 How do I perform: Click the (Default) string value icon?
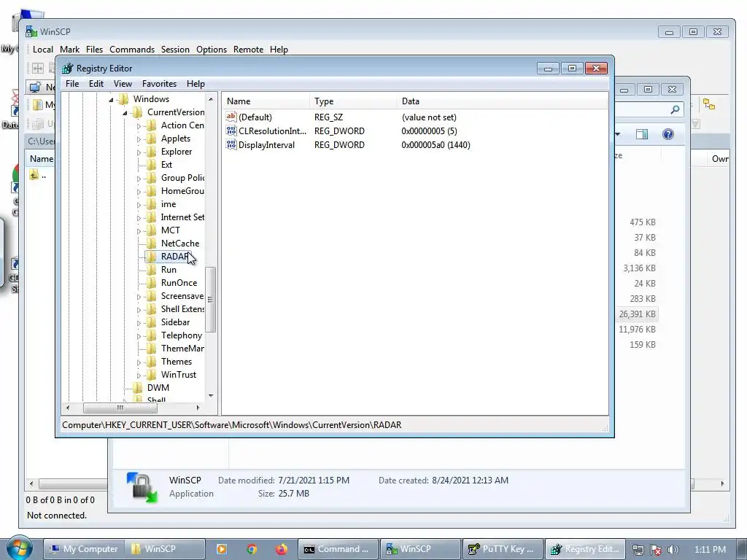231,117
